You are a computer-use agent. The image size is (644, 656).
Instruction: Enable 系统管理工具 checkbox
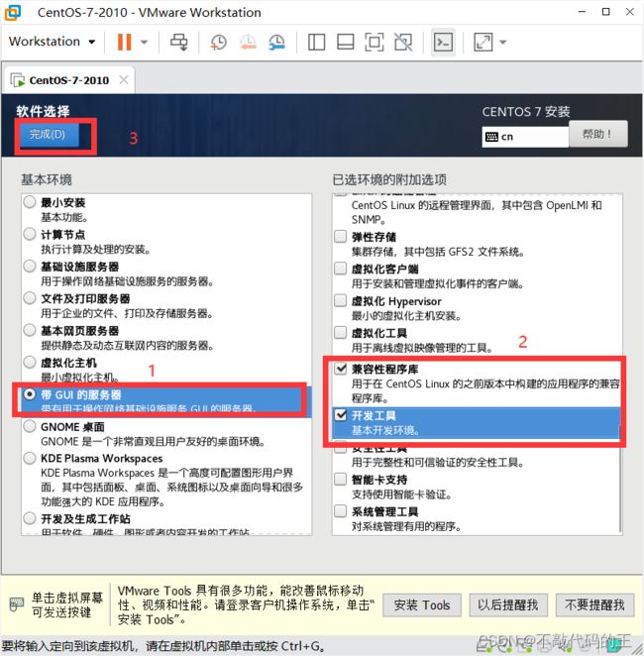point(341,510)
